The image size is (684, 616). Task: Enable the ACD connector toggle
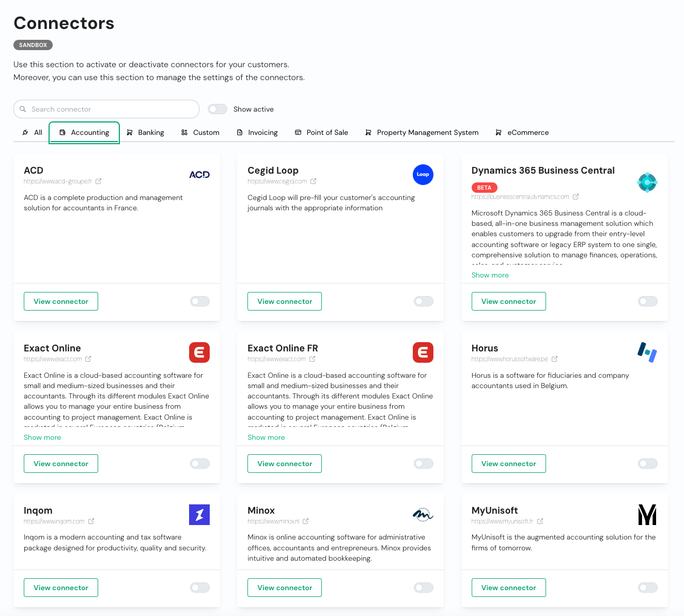[x=200, y=301]
